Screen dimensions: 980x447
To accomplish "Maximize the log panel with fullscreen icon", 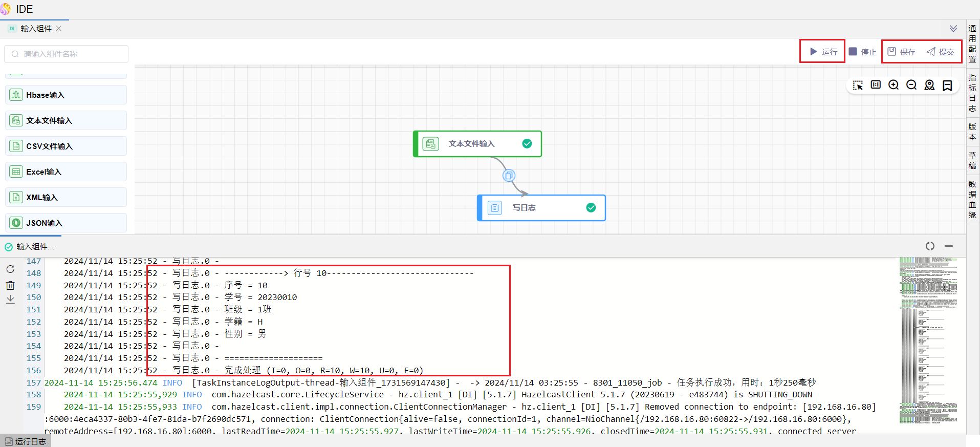I will pos(930,246).
